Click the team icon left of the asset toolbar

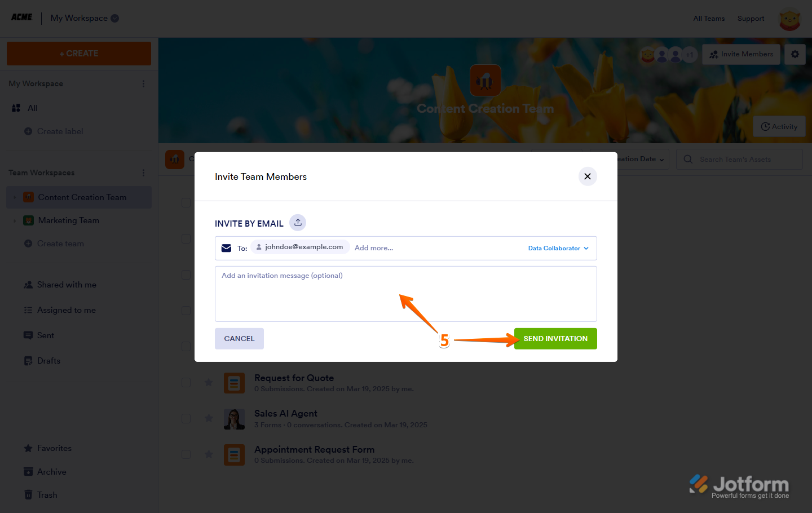click(x=175, y=160)
